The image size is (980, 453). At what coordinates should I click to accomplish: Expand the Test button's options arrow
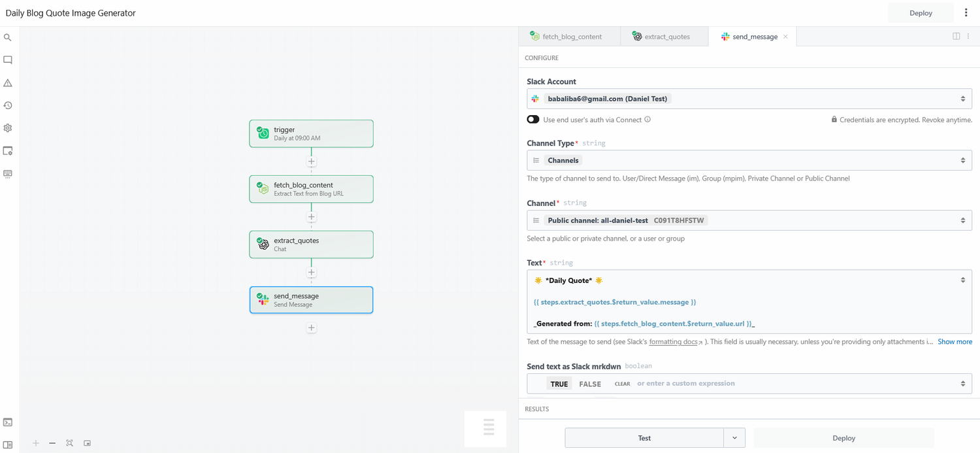[x=734, y=437]
